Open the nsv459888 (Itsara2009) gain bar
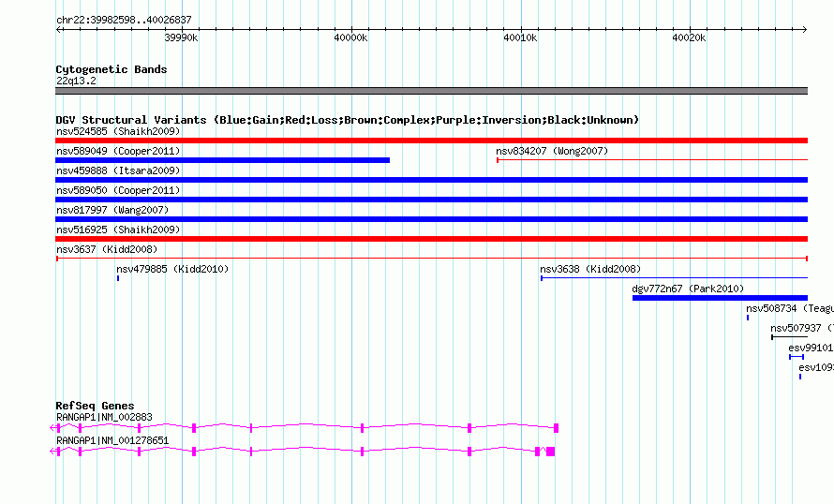 tap(431, 180)
